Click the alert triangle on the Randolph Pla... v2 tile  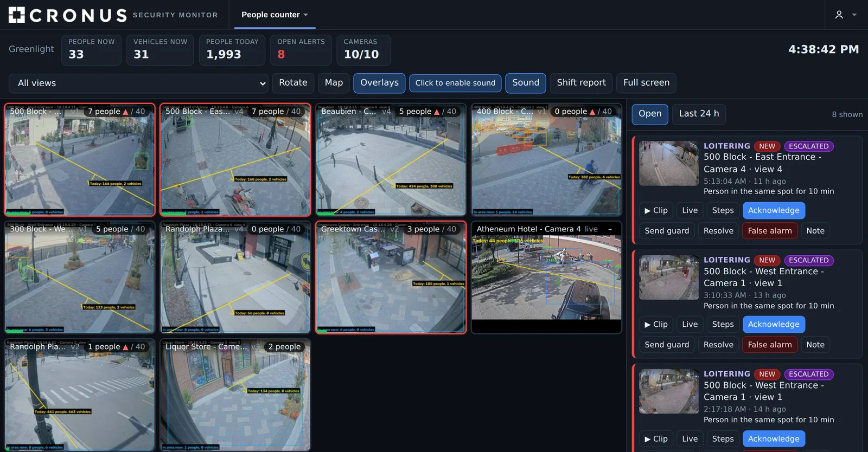point(125,347)
